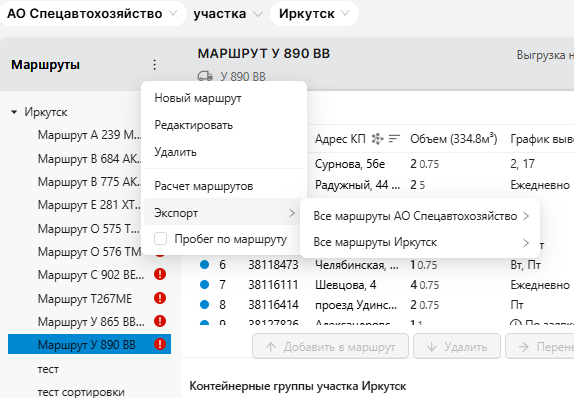Select Маршрут С 902 ВЕ in the tree
574x398 pixels.
[91, 275]
